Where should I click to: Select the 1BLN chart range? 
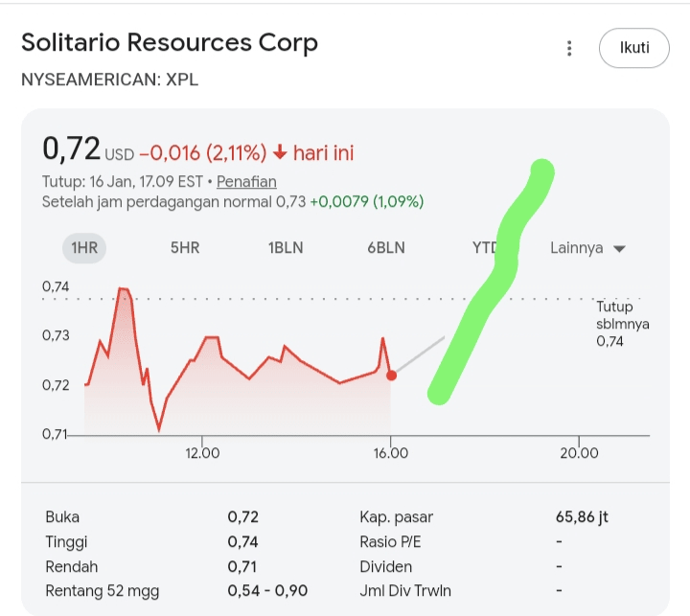click(286, 248)
